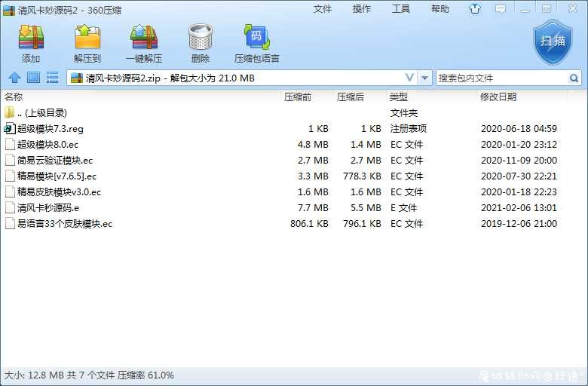
Task: Click the 解压到 (Extract to) toolbar icon
Action: tap(87, 37)
